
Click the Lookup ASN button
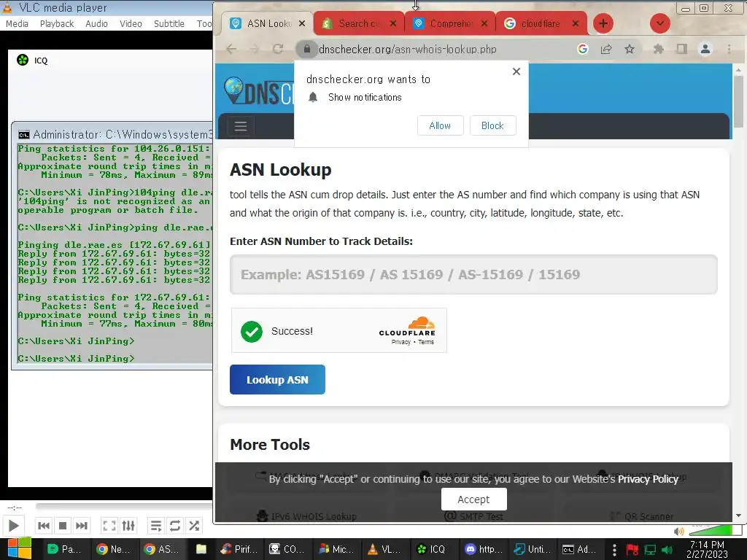click(x=277, y=380)
